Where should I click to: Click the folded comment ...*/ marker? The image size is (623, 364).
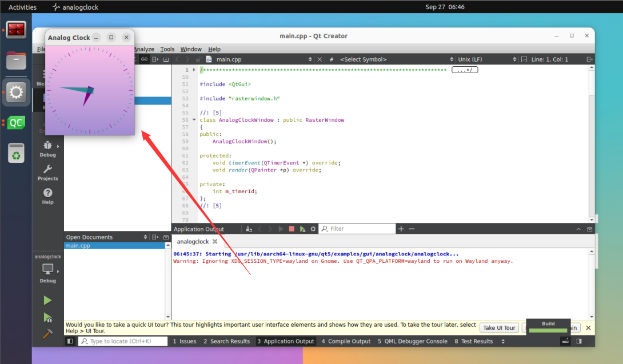465,70
